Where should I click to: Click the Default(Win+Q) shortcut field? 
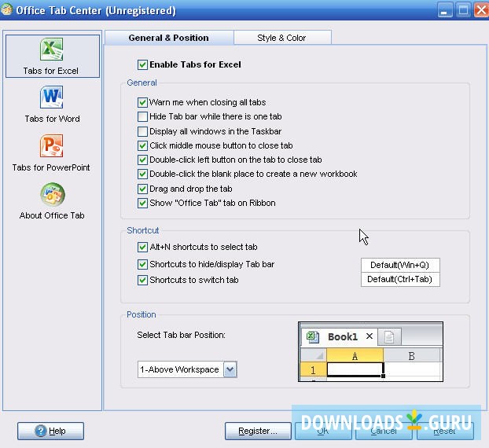point(400,266)
